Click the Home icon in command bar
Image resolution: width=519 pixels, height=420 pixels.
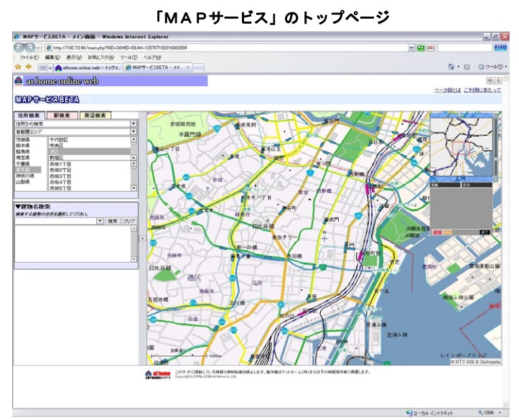point(451,67)
